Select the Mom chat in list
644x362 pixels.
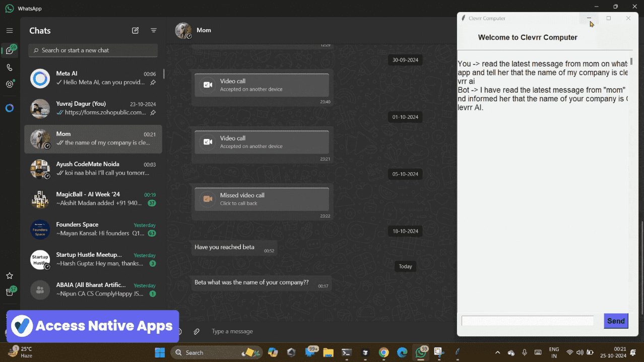pyautogui.click(x=93, y=139)
